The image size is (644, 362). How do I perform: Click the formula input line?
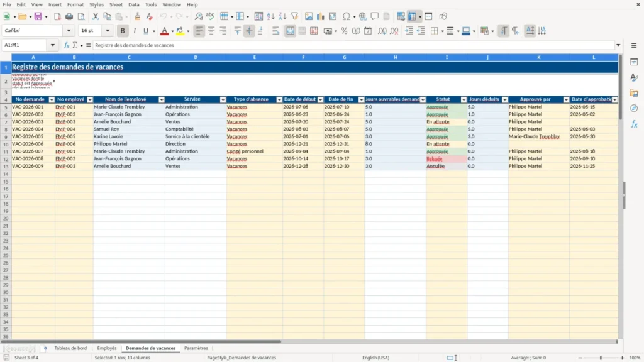pos(354,45)
